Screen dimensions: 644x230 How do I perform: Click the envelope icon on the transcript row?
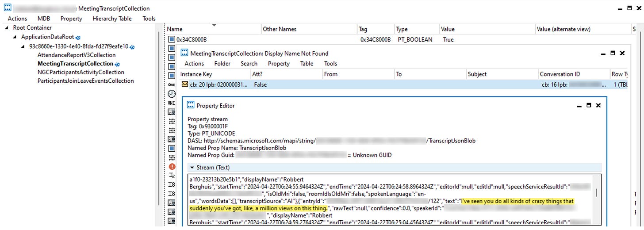(x=185, y=84)
